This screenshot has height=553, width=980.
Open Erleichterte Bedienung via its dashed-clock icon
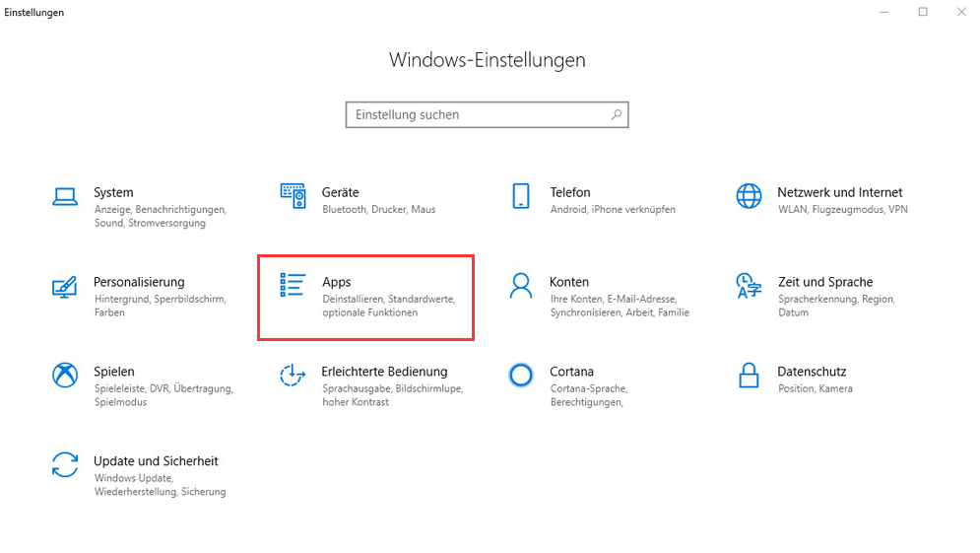[x=293, y=375]
